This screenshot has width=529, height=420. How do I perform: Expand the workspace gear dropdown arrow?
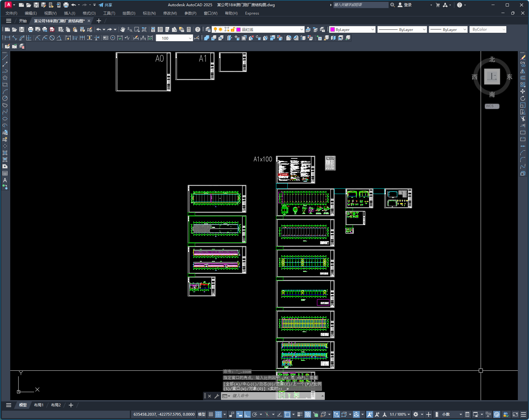(x=422, y=414)
